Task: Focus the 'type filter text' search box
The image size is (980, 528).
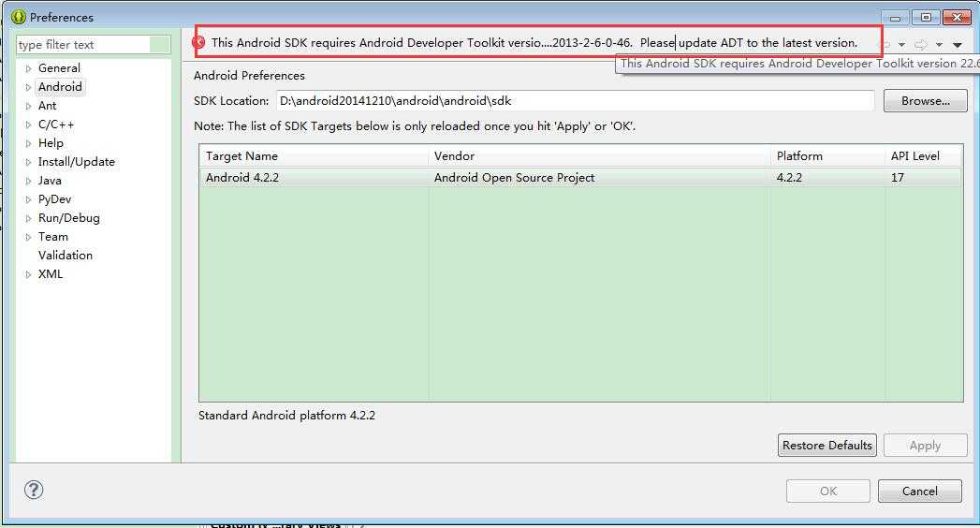Action: [x=93, y=44]
